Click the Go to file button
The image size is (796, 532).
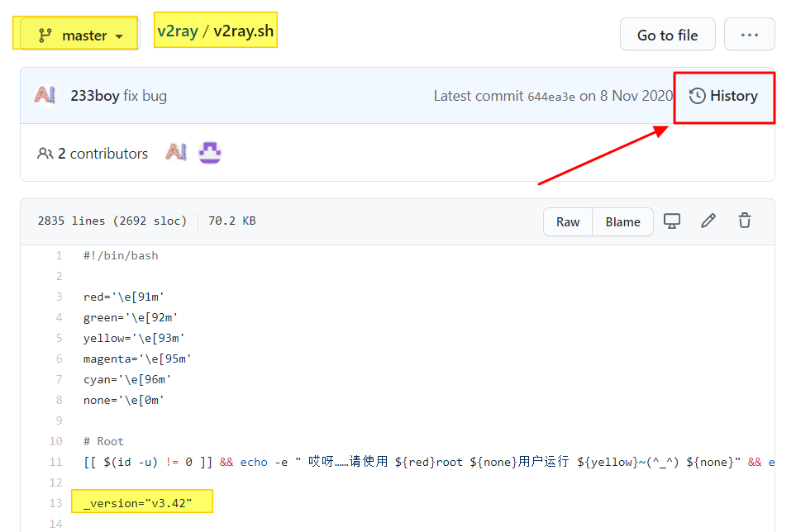pos(667,35)
